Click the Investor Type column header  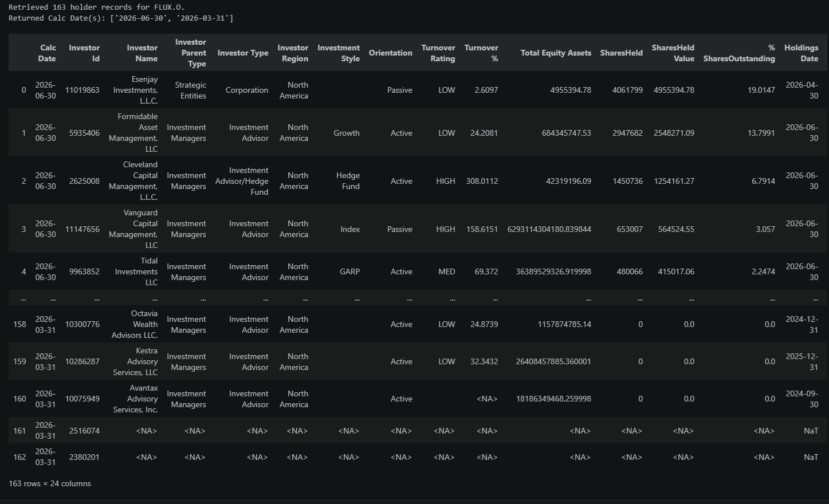[x=243, y=53]
